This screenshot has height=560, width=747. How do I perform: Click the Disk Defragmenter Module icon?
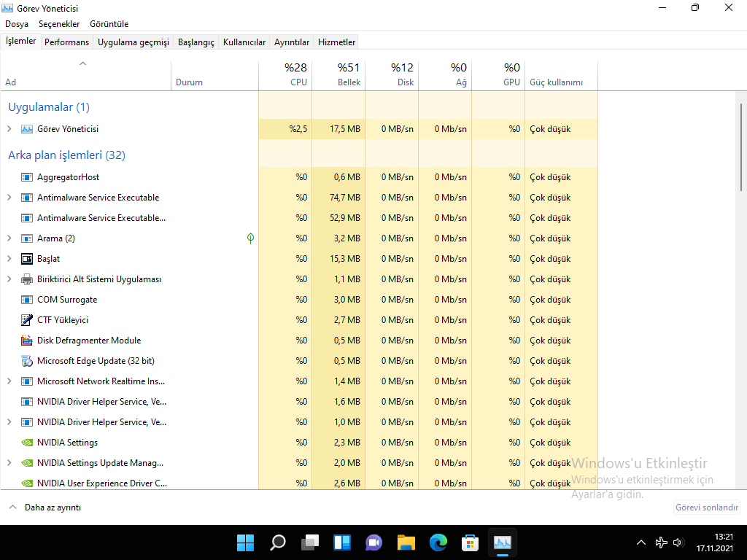pyautogui.click(x=27, y=341)
